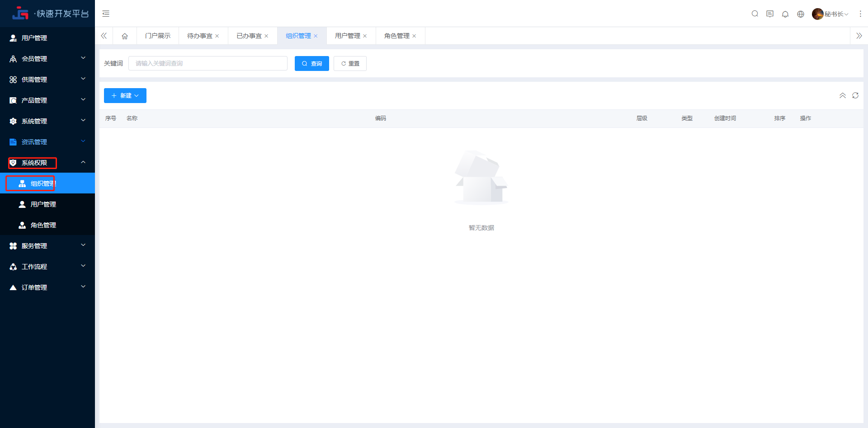Select 组织管理 submenu item in sidebar
Viewport: 868px width, 428px height.
[47, 183]
